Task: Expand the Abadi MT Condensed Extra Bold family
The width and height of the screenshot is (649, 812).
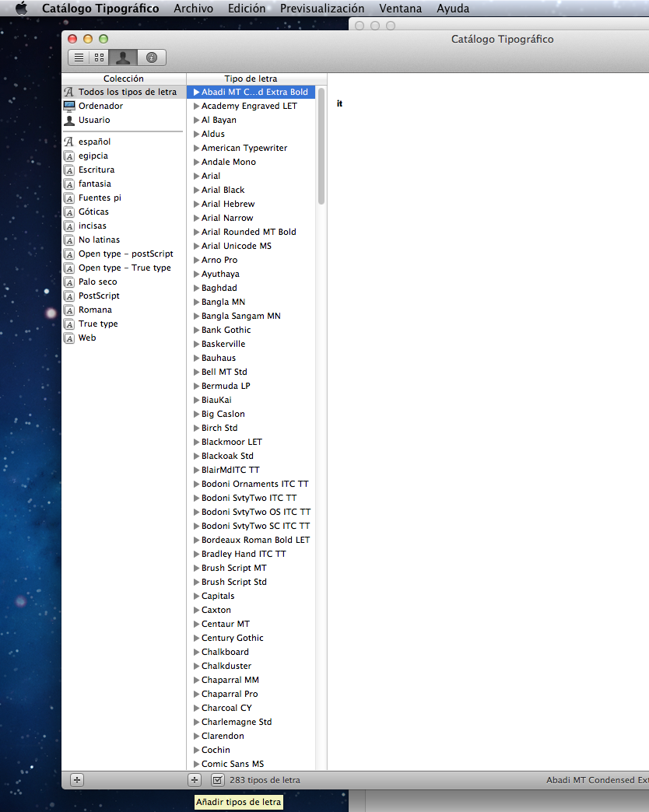Action: (x=196, y=93)
